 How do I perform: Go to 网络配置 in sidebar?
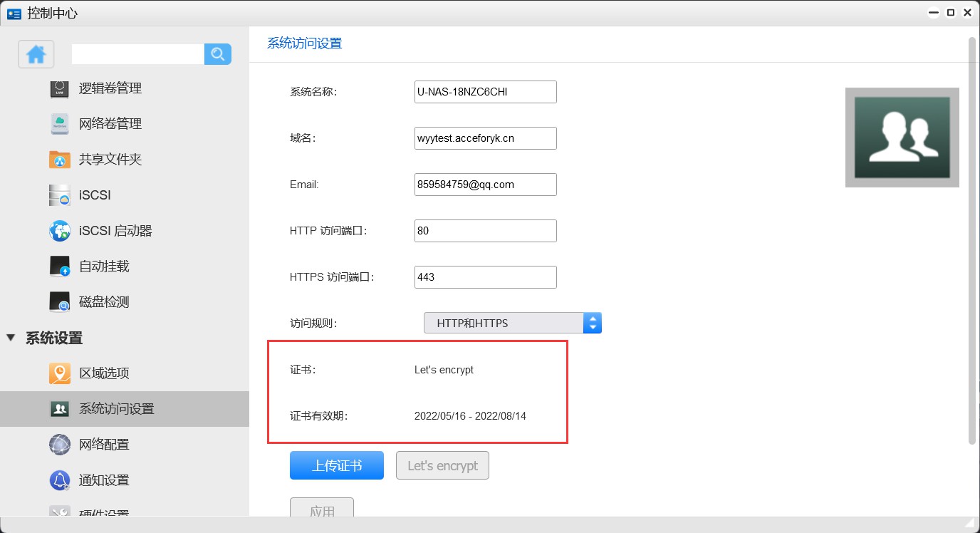click(104, 445)
